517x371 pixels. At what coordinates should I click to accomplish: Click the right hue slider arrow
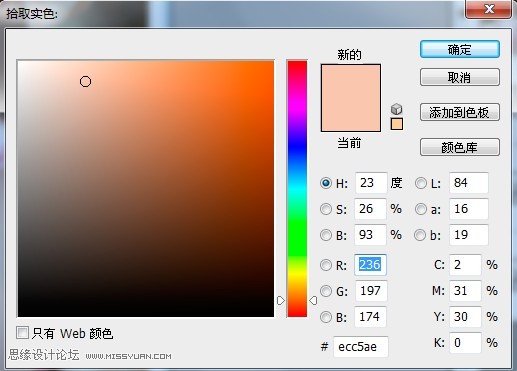click(313, 301)
